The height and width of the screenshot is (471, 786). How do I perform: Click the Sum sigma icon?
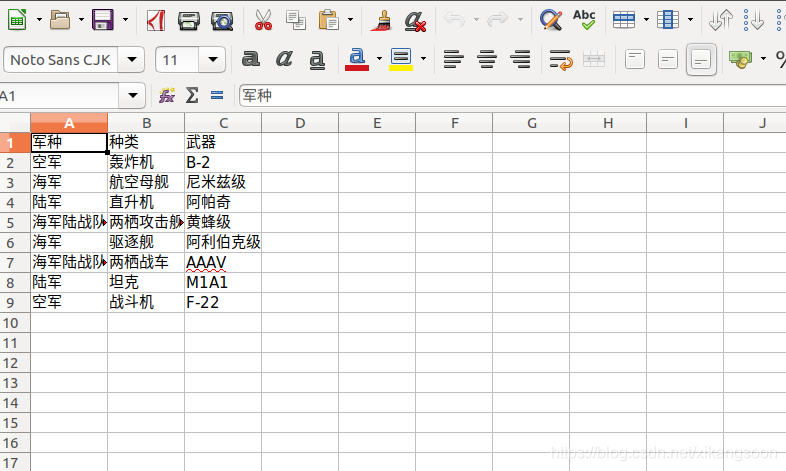pyautogui.click(x=191, y=95)
